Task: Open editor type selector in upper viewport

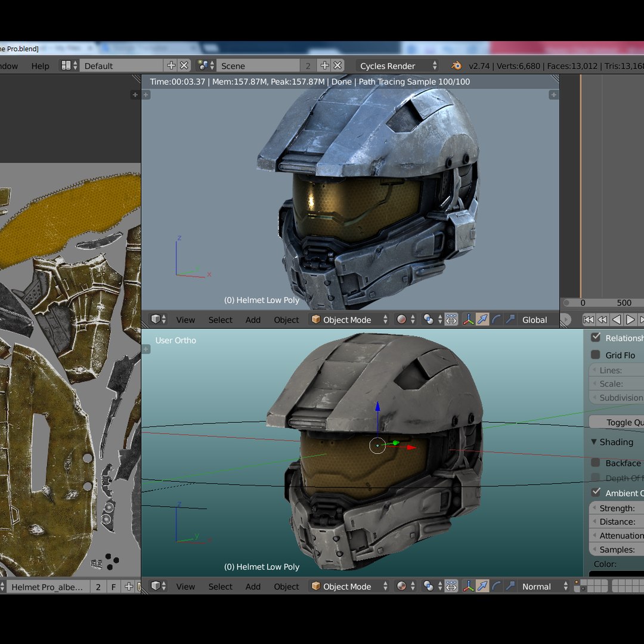Action: pyautogui.click(x=158, y=319)
